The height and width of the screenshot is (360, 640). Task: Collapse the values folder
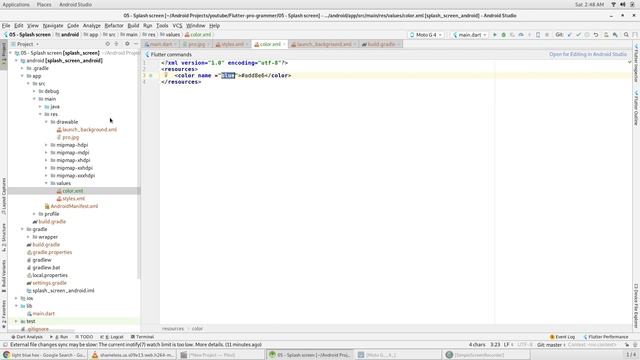coord(46,183)
